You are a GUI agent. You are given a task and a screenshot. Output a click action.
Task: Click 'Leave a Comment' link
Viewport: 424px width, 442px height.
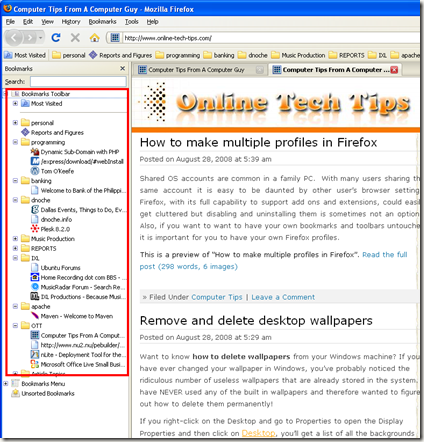click(x=283, y=297)
